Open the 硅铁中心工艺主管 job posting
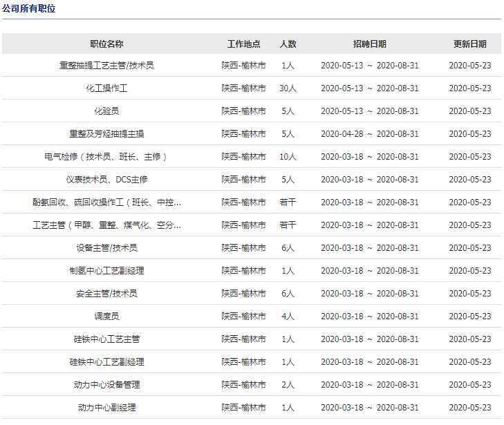The image size is (504, 425). (x=106, y=339)
